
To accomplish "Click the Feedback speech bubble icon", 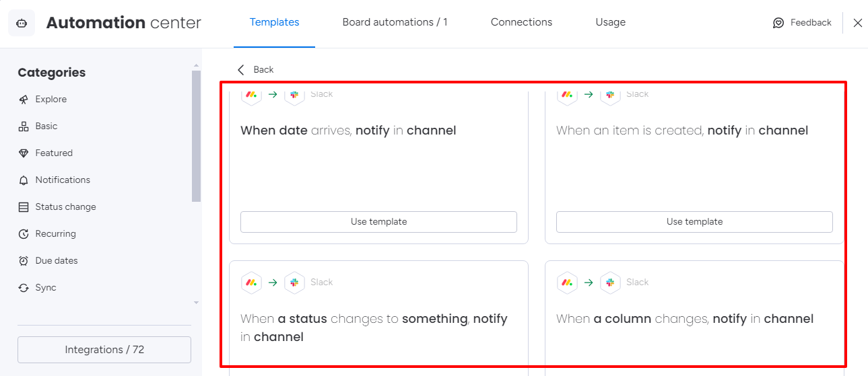I will click(x=778, y=23).
